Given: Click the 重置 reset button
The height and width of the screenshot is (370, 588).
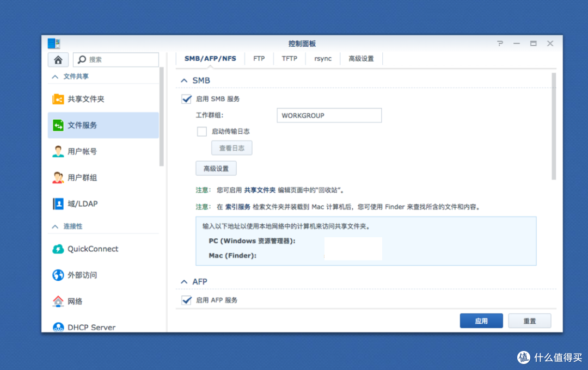Looking at the screenshot, I should pyautogui.click(x=530, y=321).
